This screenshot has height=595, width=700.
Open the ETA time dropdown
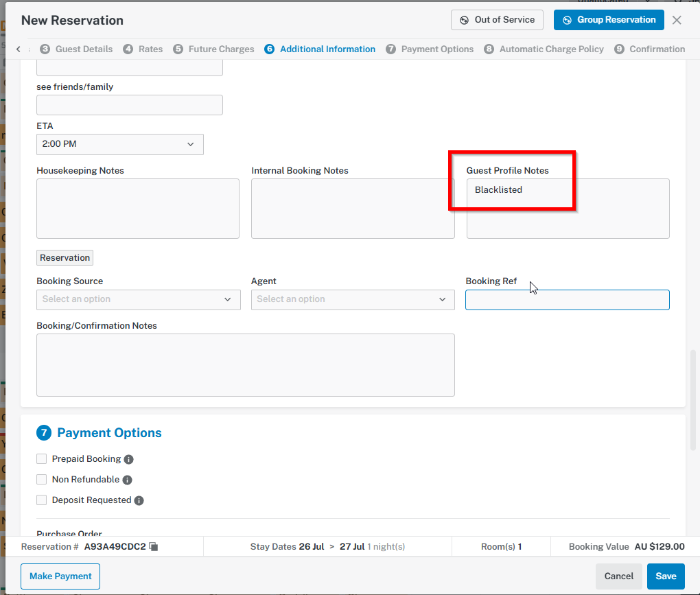(x=119, y=144)
